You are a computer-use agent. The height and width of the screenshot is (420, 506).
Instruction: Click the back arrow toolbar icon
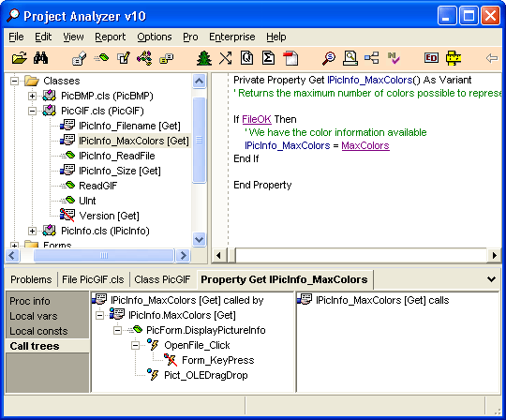point(492,58)
